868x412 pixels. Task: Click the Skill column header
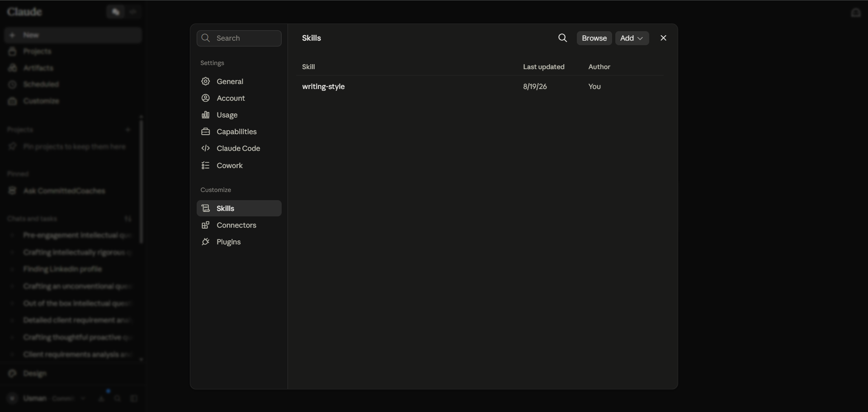(x=308, y=67)
